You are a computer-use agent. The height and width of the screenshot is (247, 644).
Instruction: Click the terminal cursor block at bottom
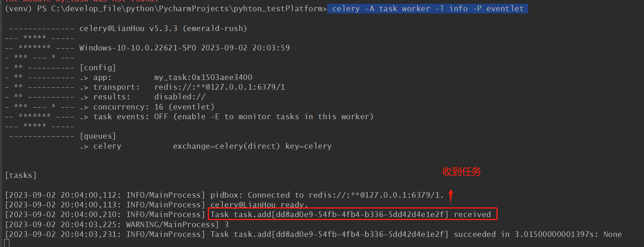pos(7,243)
